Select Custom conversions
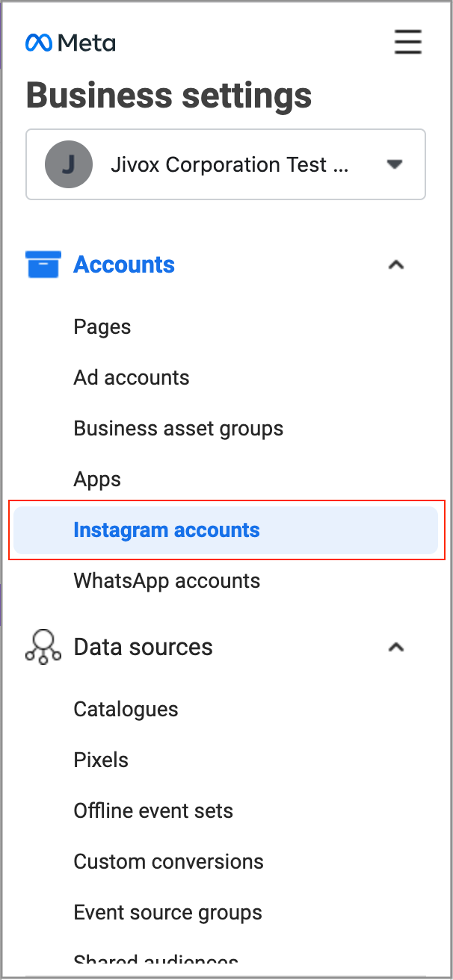Image resolution: width=453 pixels, height=980 pixels. coord(168,862)
